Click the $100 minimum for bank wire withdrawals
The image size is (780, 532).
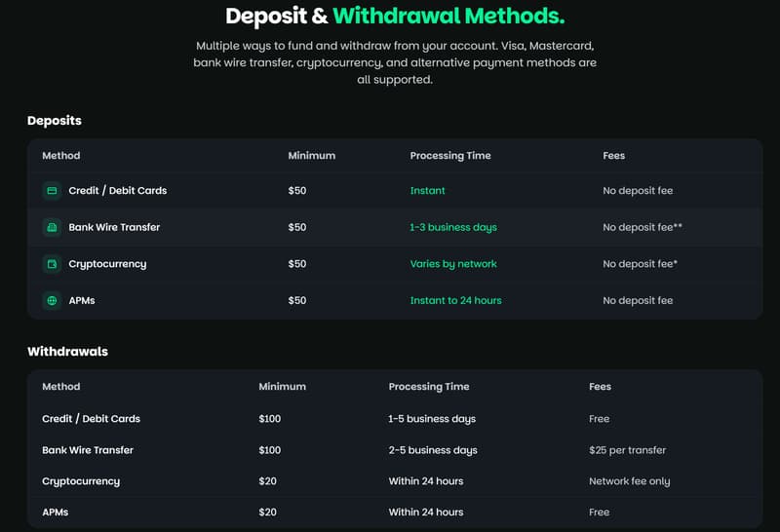pos(270,450)
